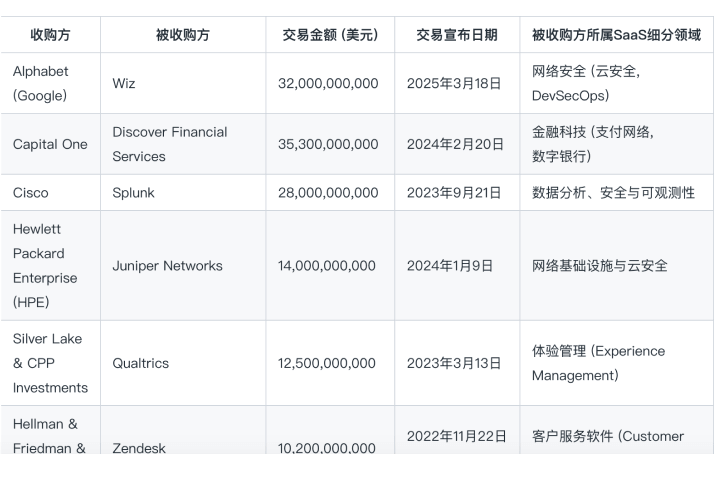
Task: Click the date 2025年3月18日
Action: (x=454, y=83)
